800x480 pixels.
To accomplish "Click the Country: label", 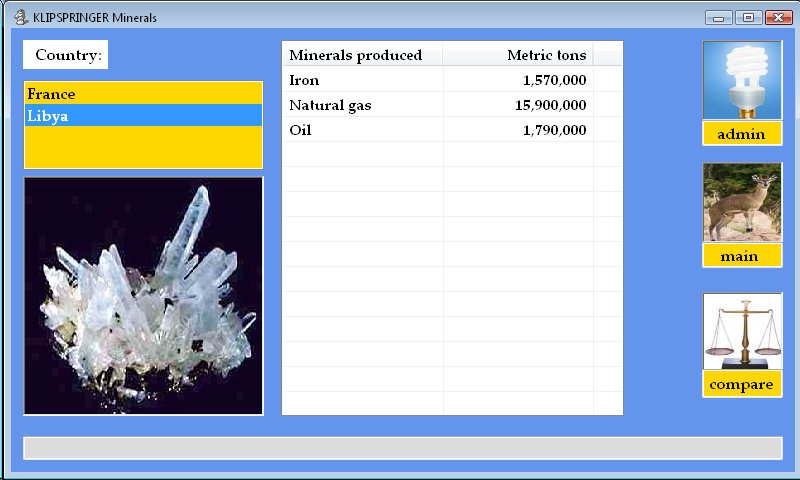I will [67, 55].
